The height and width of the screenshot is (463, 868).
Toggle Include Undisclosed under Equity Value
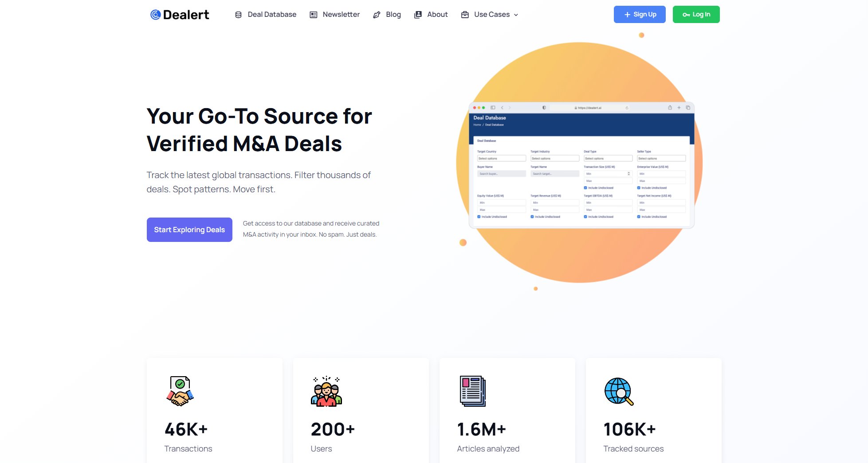(479, 217)
